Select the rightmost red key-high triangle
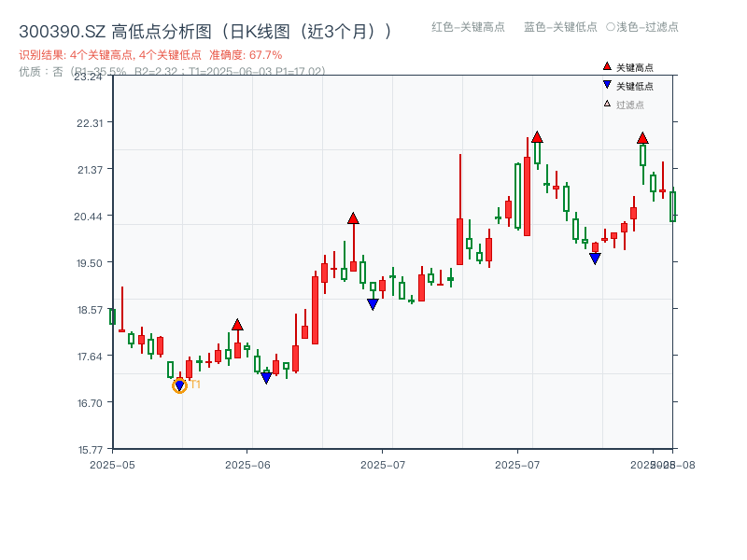The width and height of the screenshot is (747, 560). pos(643,139)
